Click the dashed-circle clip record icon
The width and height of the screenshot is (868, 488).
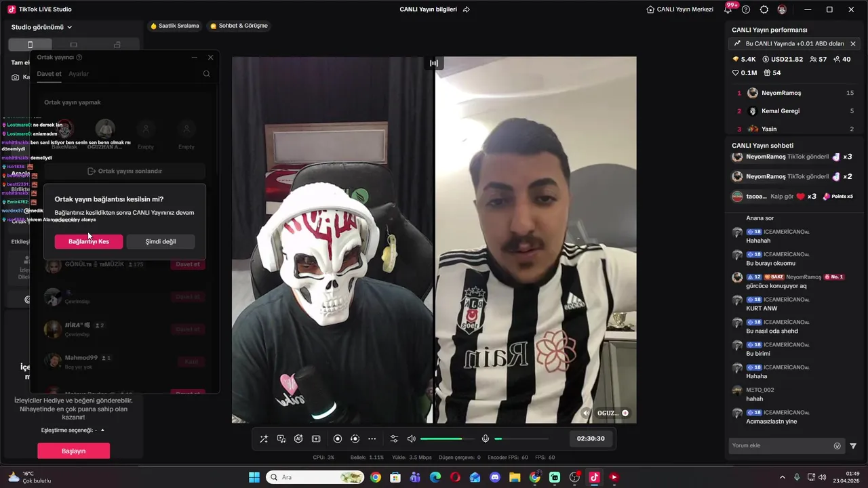coord(355,439)
